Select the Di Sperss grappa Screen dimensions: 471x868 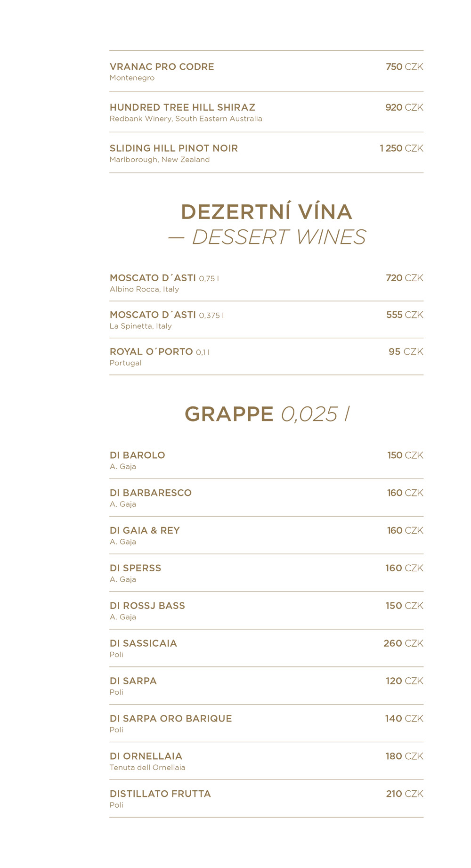coord(267,573)
